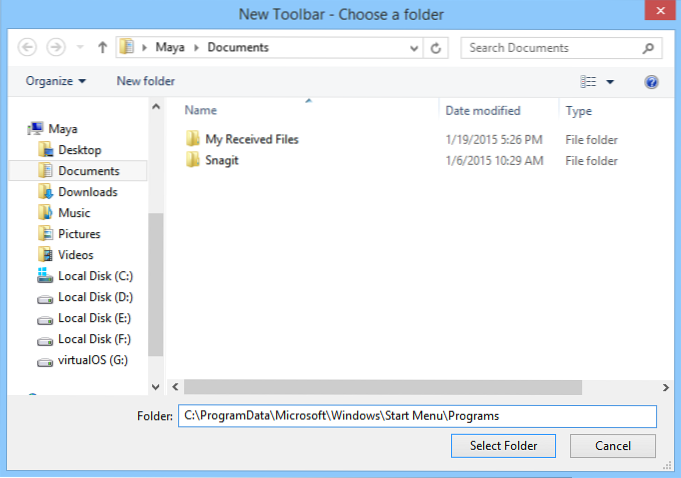
Task: Open Desktop in the navigation pane
Action: click(79, 150)
